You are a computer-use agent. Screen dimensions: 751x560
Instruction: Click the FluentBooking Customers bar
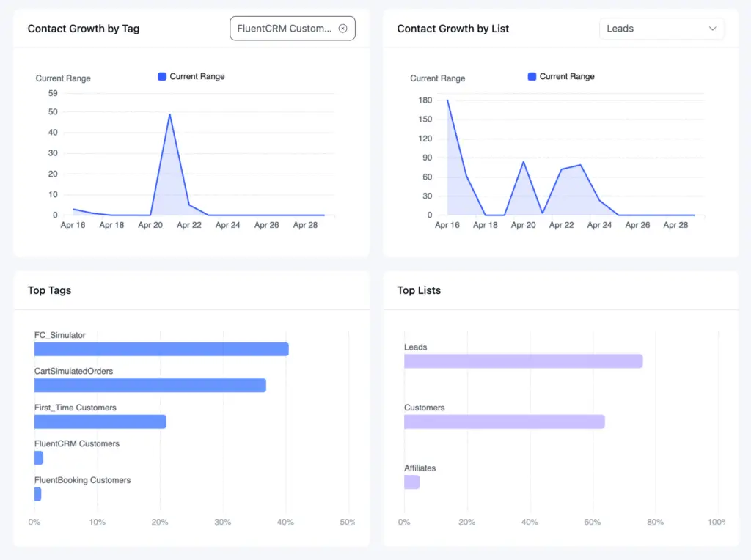(38, 494)
